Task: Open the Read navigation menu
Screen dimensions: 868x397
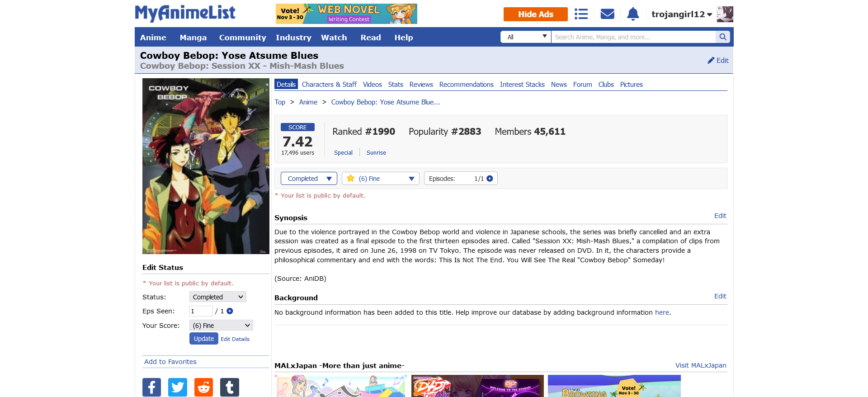Action: [371, 38]
